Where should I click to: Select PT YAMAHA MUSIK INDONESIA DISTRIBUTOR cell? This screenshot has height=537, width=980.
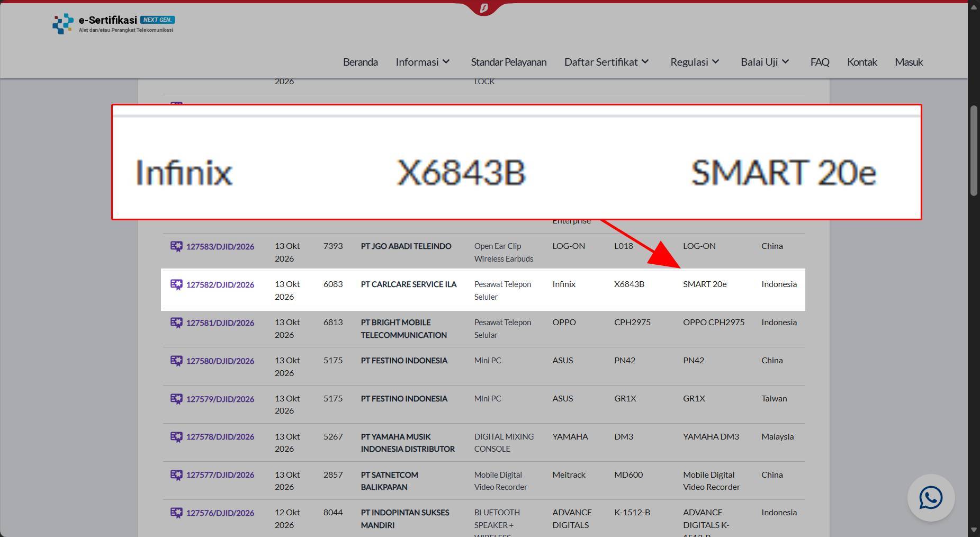[x=408, y=443]
